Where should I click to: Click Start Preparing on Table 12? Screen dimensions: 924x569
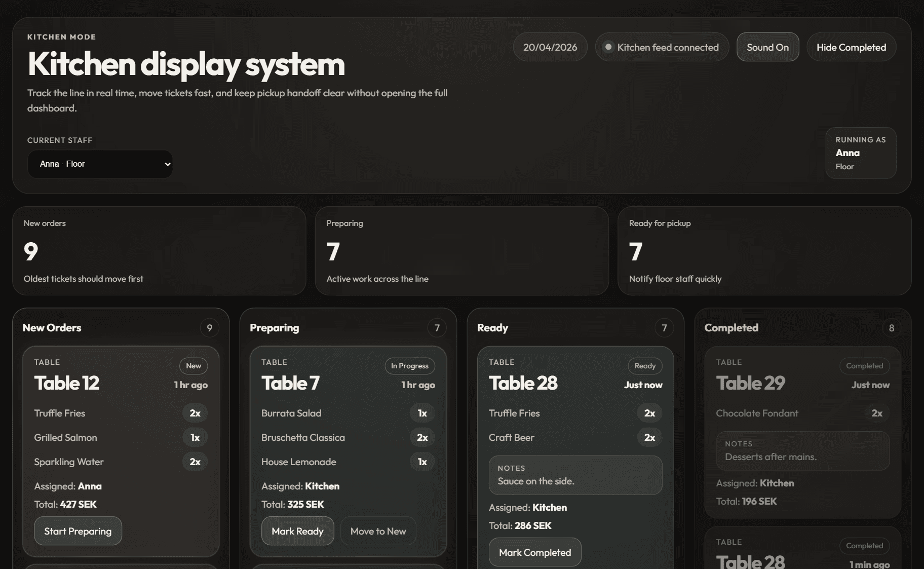78,531
